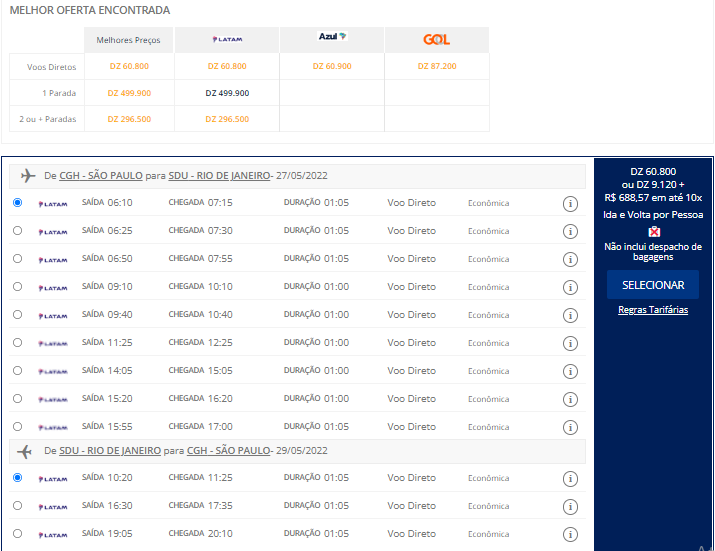Image resolution: width=715 pixels, height=551 pixels.
Task: Click the MELHOR OFERTA ENCONTRADA heading
Action: [x=90, y=10]
